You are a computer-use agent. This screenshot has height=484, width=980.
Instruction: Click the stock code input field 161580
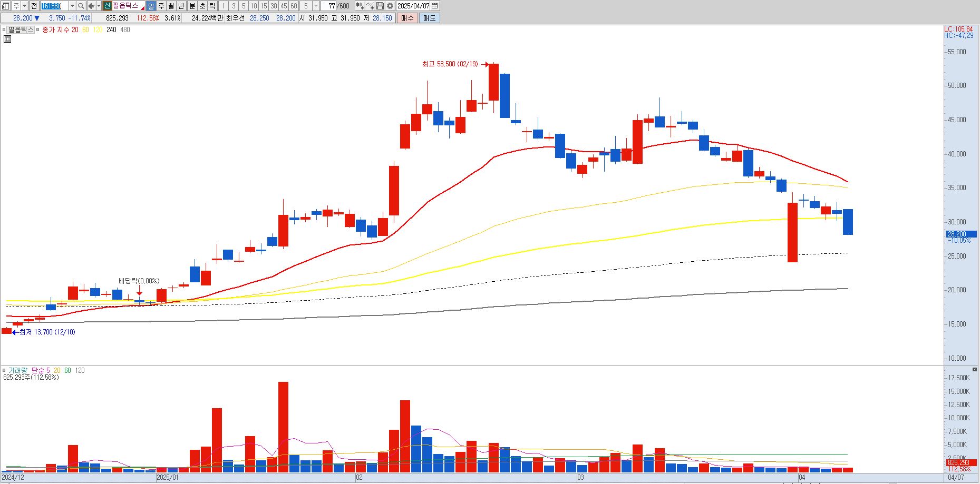54,6
